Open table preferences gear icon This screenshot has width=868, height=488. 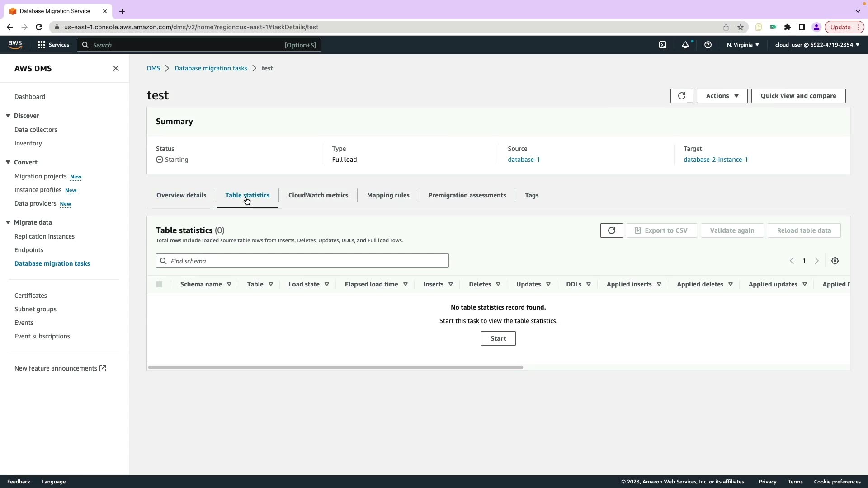(835, 261)
